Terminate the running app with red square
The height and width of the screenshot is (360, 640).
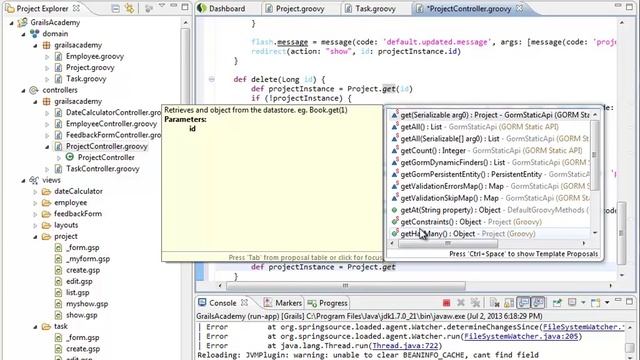tap(446, 303)
